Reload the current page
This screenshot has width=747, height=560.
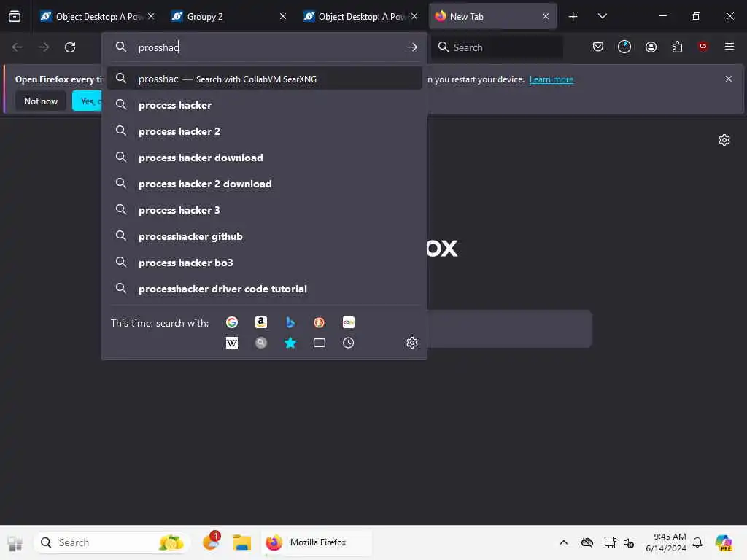[x=70, y=47]
